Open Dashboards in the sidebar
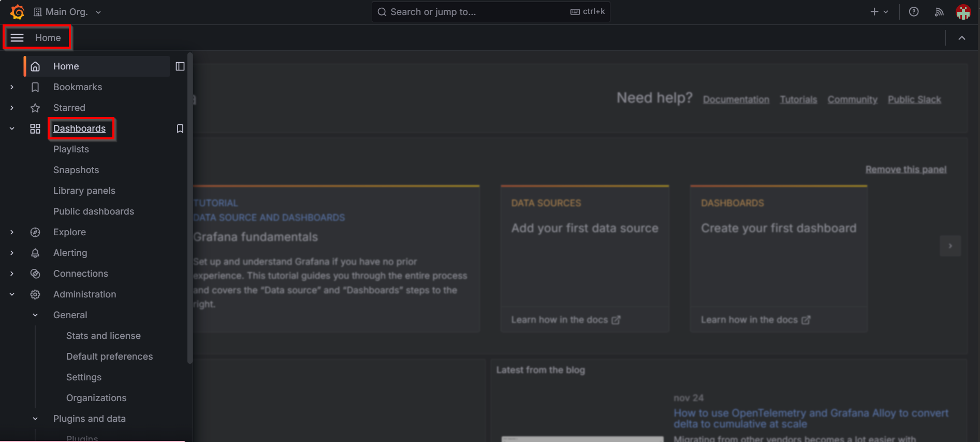This screenshot has height=442, width=980. (x=79, y=129)
